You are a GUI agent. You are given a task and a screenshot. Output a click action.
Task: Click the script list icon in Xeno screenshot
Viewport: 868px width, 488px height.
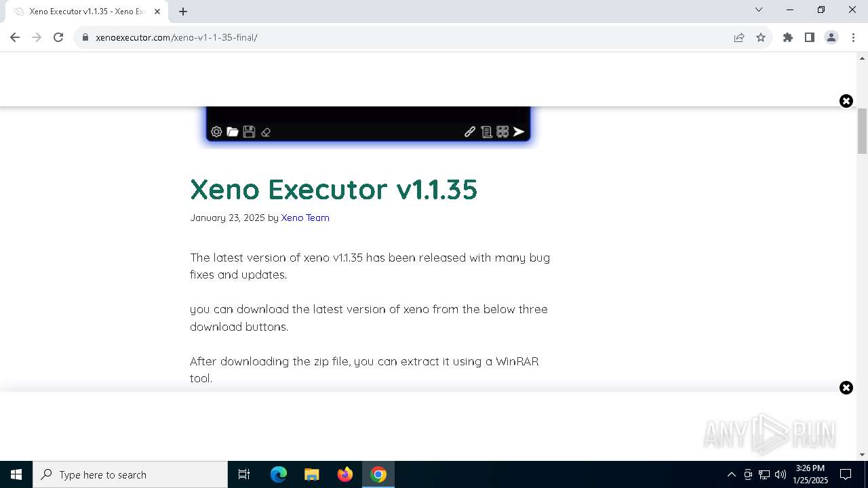click(486, 132)
